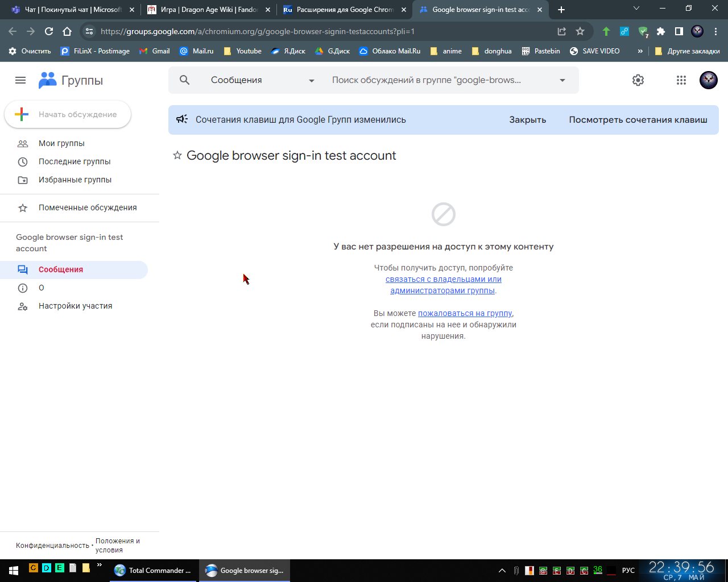Click the site info icon in address bar
This screenshot has height=582, width=728.
click(x=89, y=31)
